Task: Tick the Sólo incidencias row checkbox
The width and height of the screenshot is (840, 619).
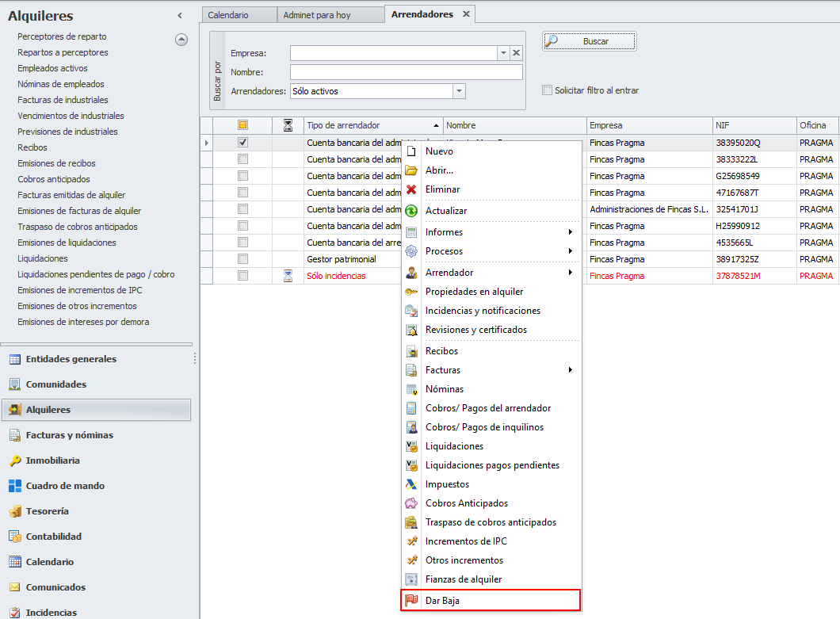Action: click(242, 276)
